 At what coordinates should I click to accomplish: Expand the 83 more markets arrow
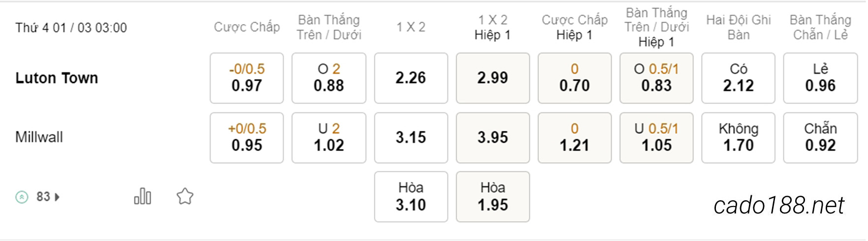(x=57, y=197)
